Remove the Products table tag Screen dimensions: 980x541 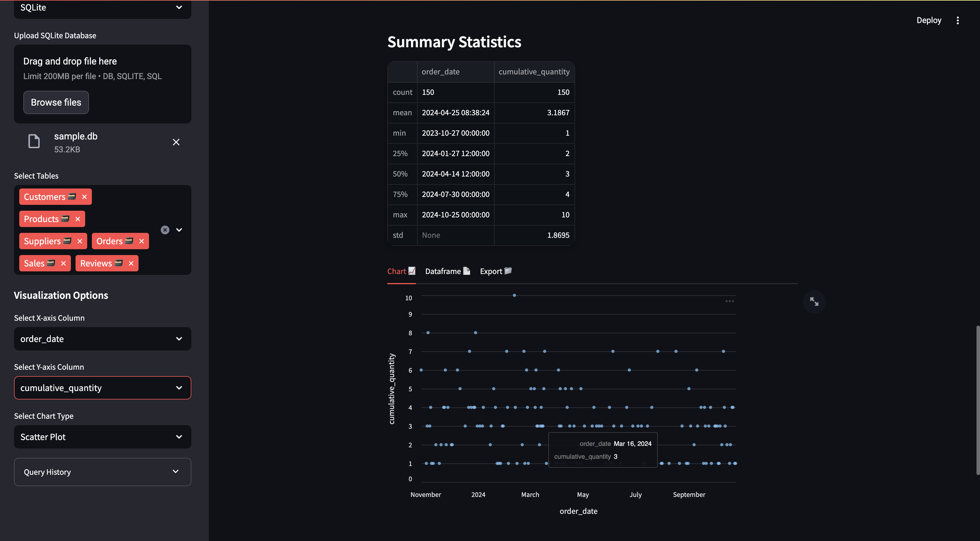[78, 219]
